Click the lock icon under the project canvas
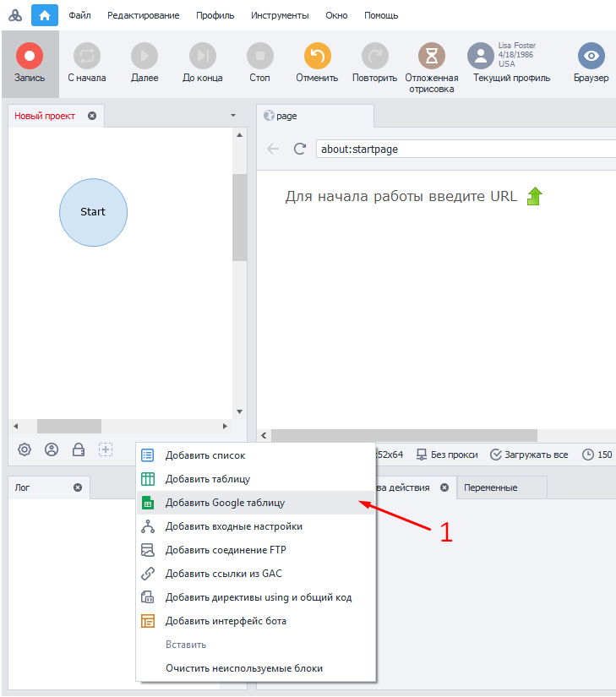The height and width of the screenshot is (697, 616). [79, 449]
